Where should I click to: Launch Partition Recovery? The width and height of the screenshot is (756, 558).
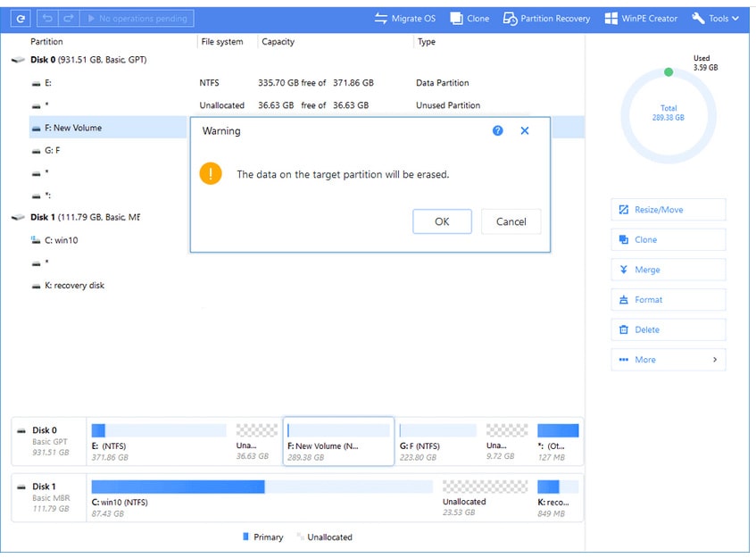pos(546,19)
